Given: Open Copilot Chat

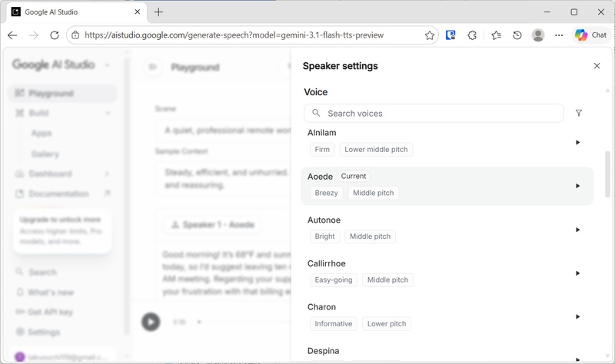Looking at the screenshot, I should [591, 35].
